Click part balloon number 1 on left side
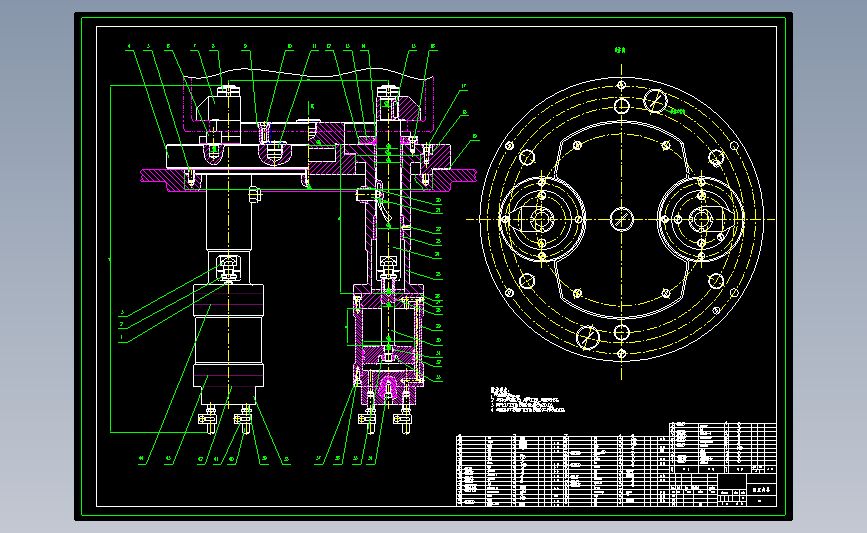This screenshot has height=533, width=867. [x=122, y=337]
